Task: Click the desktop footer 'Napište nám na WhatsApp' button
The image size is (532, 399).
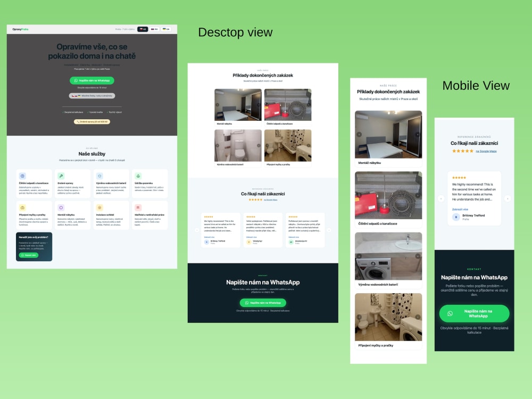Action: [x=263, y=303]
